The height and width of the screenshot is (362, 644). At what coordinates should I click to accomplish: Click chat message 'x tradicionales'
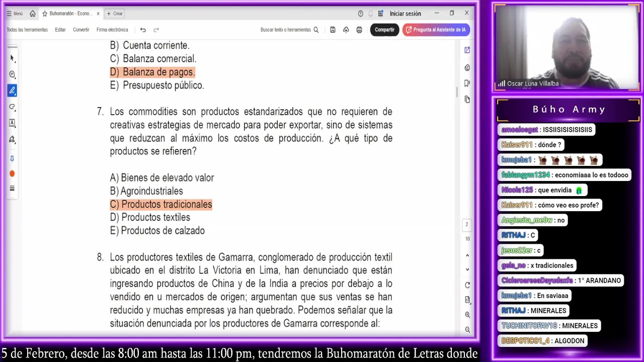537,265
